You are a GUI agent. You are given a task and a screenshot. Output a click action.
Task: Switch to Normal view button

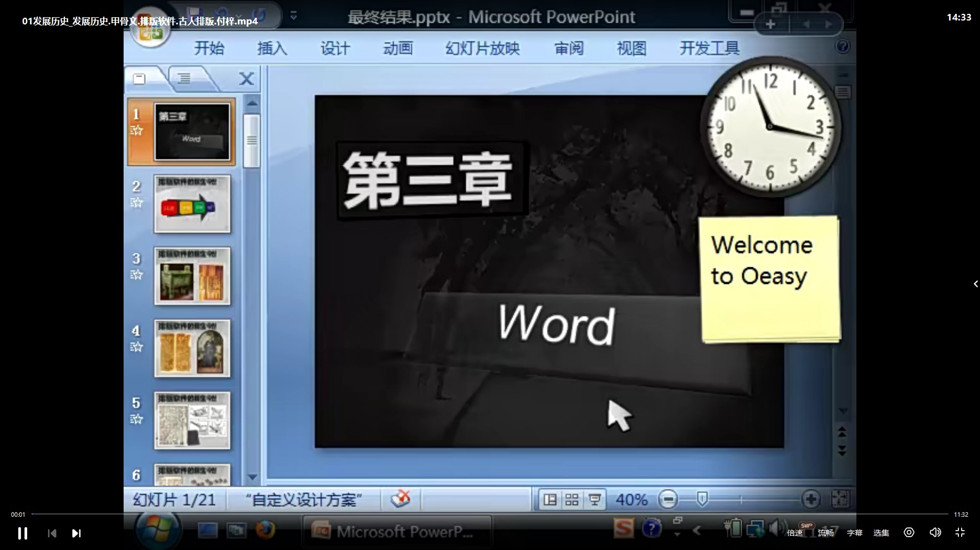(550, 500)
